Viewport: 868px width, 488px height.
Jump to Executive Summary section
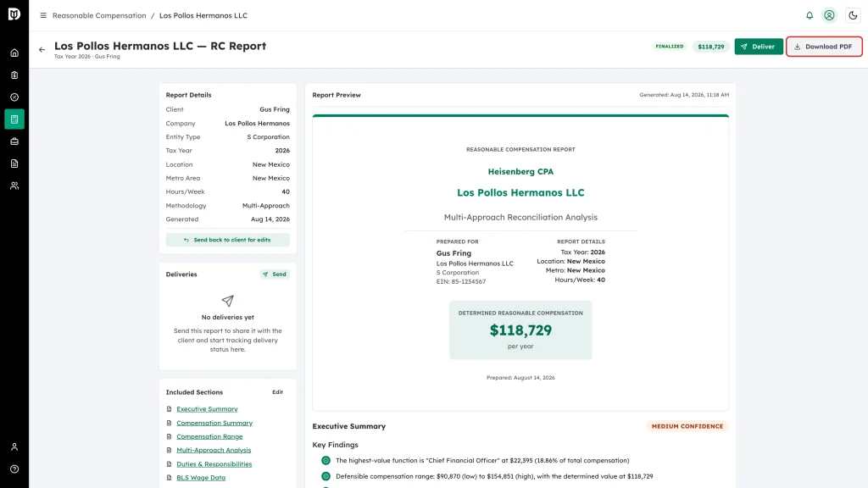(x=207, y=409)
